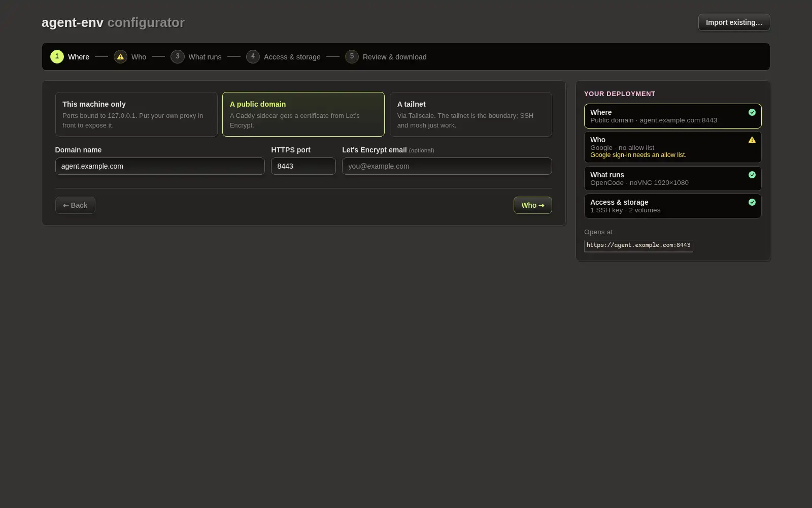Click the step 3 number circle
The width and height of the screenshot is (812, 508).
(x=178, y=56)
